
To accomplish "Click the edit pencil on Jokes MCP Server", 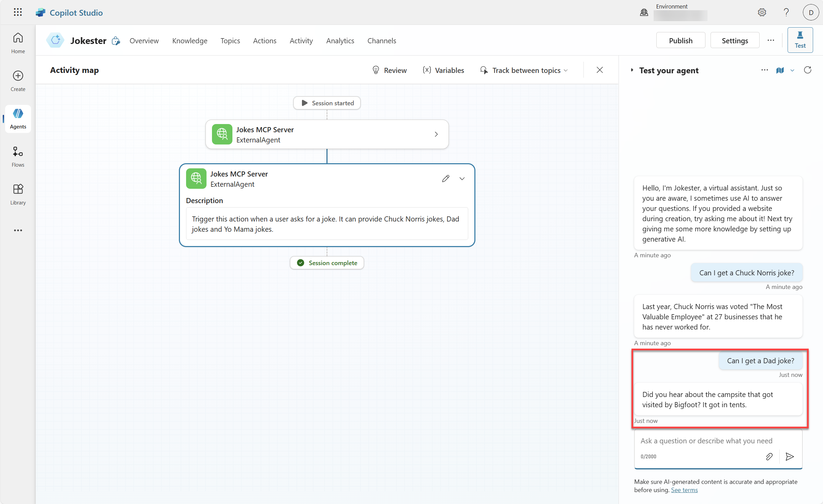I will [x=445, y=179].
